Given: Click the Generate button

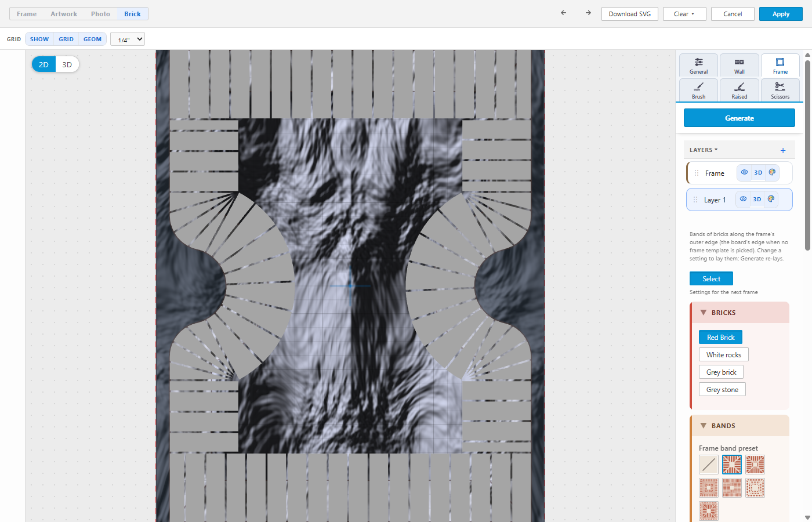Looking at the screenshot, I should [x=739, y=118].
